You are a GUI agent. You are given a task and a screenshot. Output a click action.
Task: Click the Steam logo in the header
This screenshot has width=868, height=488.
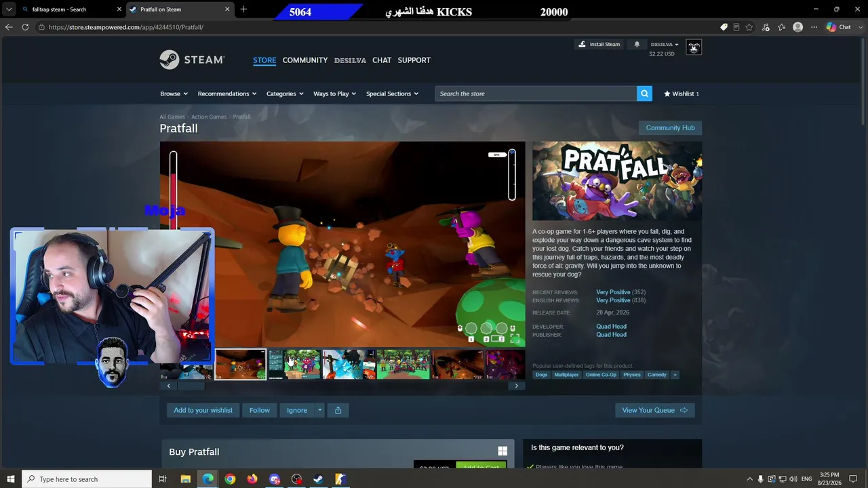point(192,60)
